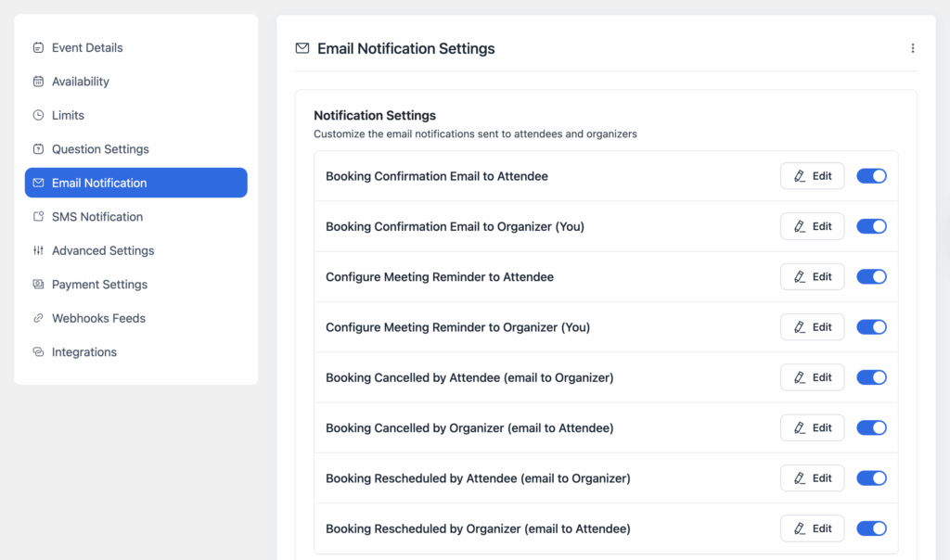Click the Question Settings icon

point(37,148)
